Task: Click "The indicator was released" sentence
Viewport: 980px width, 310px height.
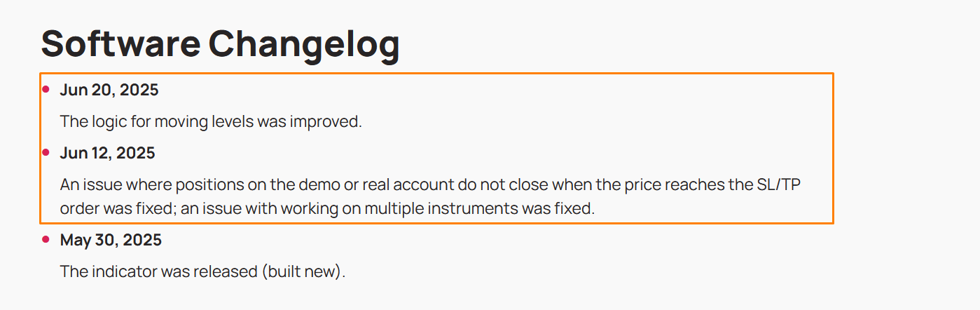Action: (x=159, y=271)
